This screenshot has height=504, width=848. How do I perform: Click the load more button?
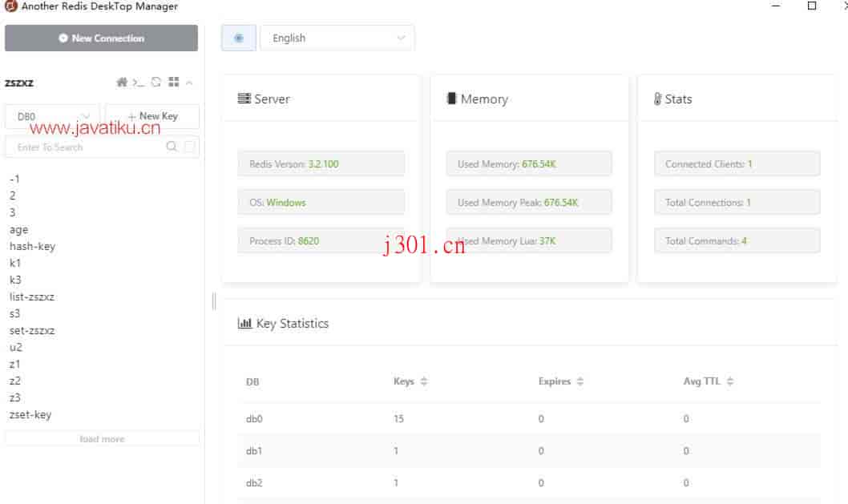tap(103, 438)
